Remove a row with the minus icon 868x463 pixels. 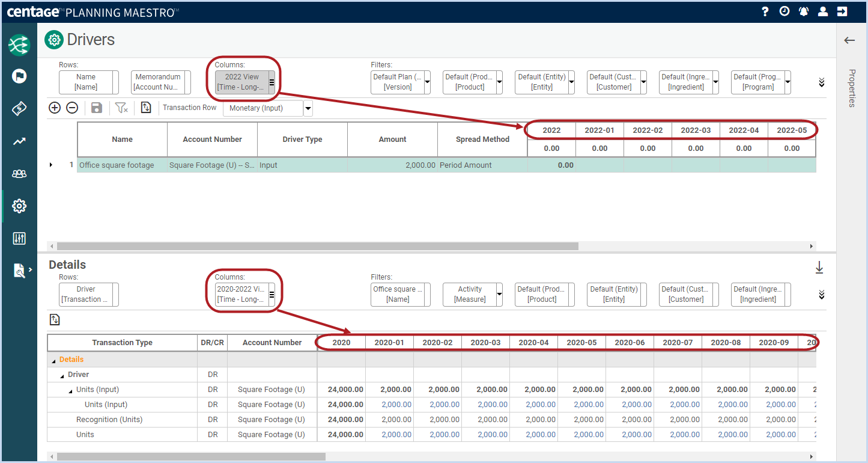pyautogui.click(x=72, y=108)
